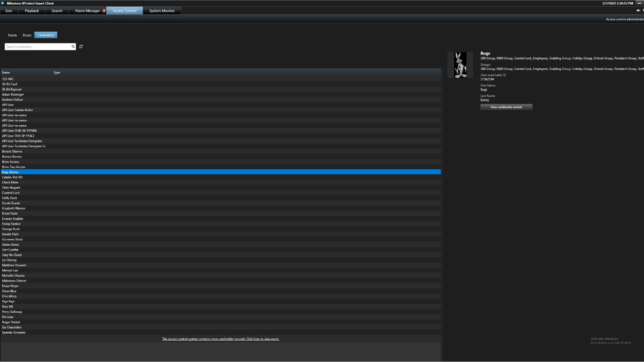The width and height of the screenshot is (644, 362).
Task: Click the Bugs Bunny cardholder photo
Action: (460, 65)
